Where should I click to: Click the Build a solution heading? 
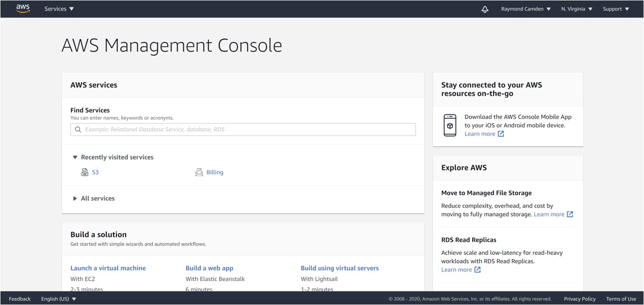[x=99, y=235]
